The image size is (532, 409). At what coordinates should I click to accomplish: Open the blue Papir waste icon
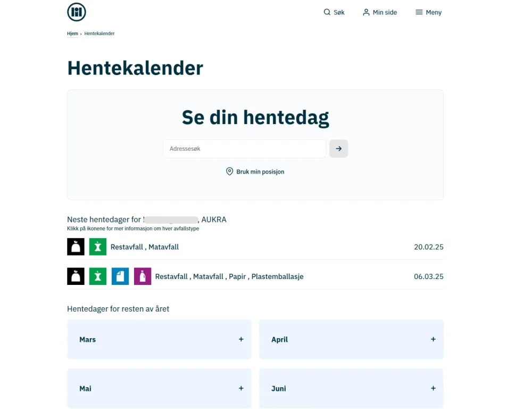click(120, 276)
